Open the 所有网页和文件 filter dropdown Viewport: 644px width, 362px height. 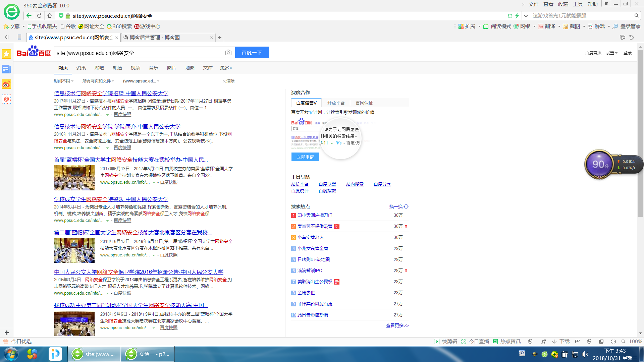[98, 81]
